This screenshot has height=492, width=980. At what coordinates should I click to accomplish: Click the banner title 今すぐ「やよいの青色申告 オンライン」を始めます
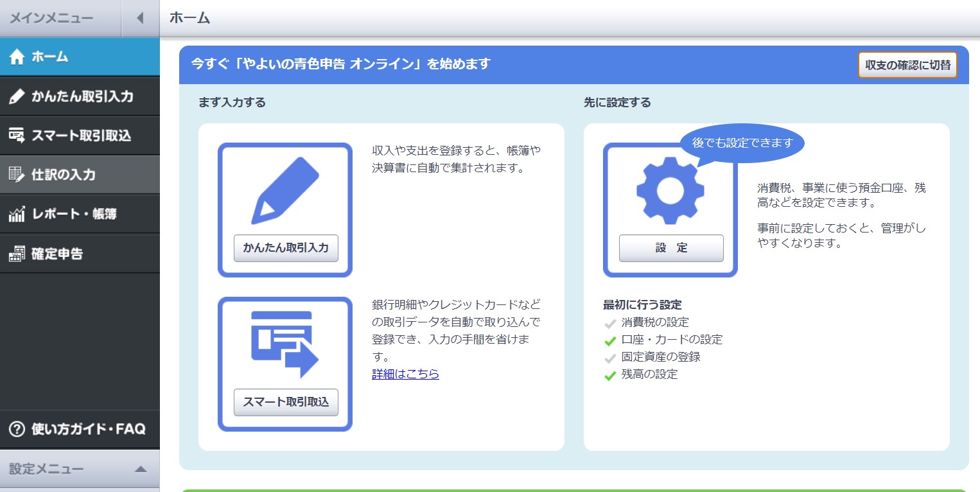tap(341, 64)
